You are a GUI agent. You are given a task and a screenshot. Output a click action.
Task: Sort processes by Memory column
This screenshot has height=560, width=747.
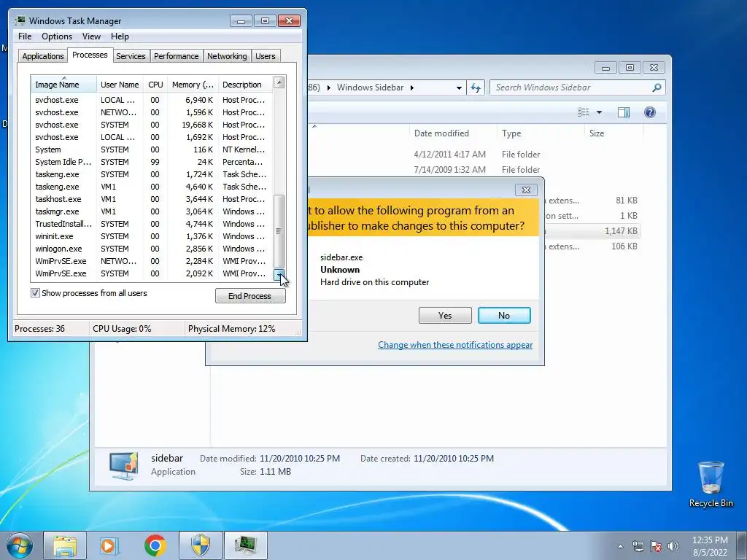193,85
